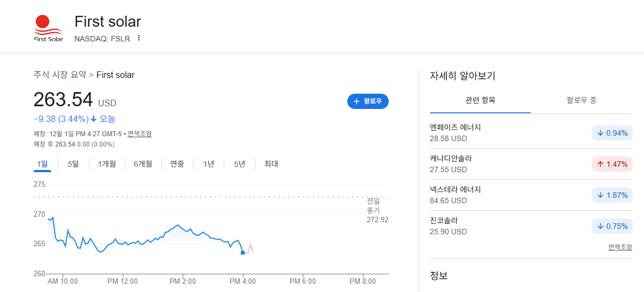
Task: Switch chart to 5일 range
Action: coord(73,164)
